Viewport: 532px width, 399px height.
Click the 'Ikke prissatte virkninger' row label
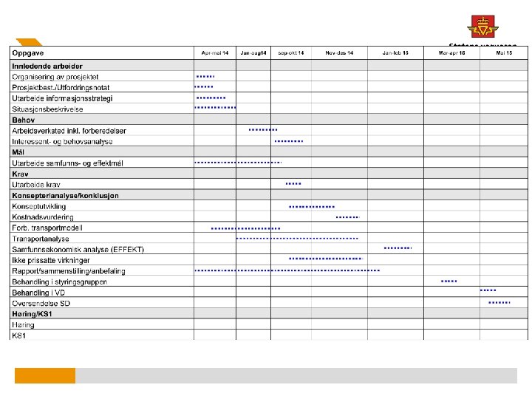click(51, 261)
